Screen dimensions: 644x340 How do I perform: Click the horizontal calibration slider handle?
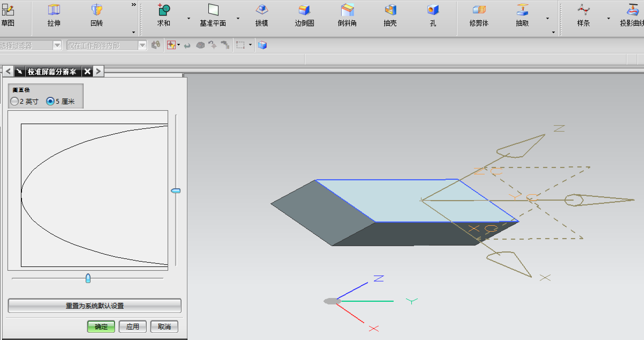[88, 278]
